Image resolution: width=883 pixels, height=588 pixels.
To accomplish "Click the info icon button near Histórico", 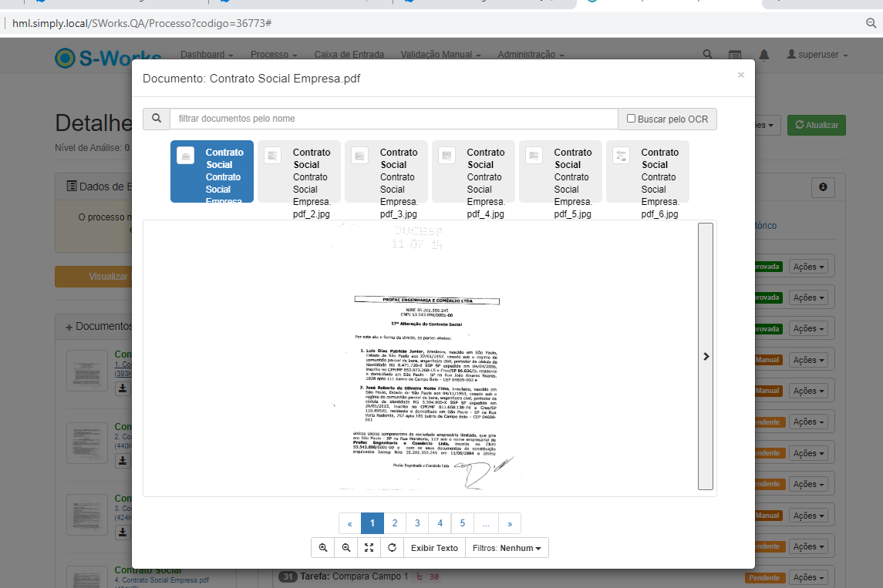I will pyautogui.click(x=823, y=186).
